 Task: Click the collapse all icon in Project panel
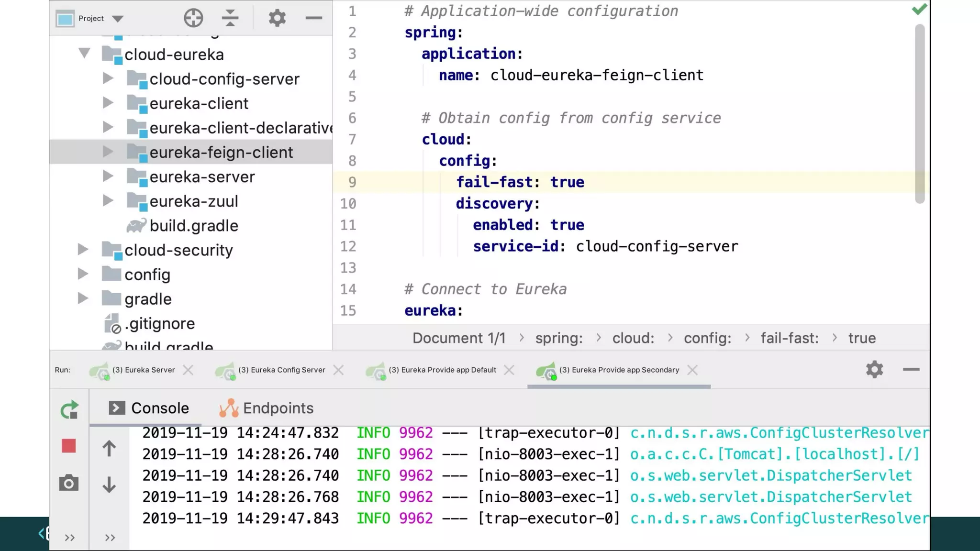coord(230,18)
